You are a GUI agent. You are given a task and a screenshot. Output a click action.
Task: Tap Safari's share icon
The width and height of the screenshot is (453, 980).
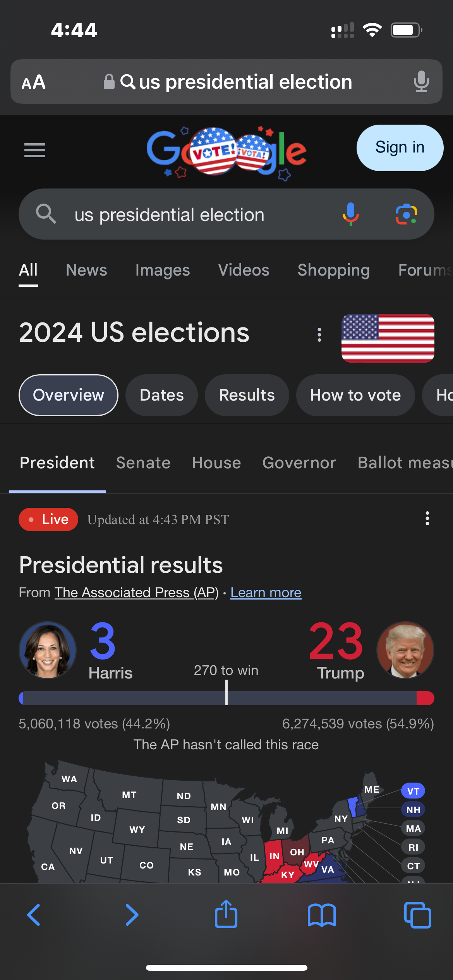(x=226, y=915)
